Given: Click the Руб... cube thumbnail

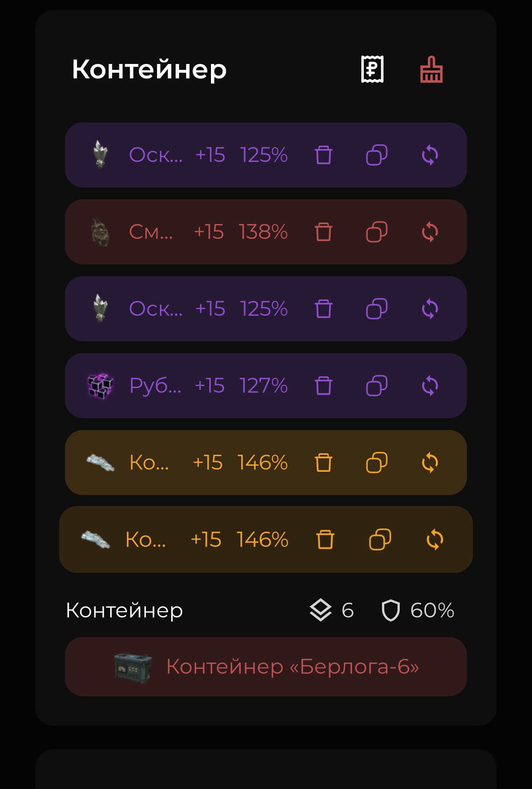Looking at the screenshot, I should click(100, 386).
